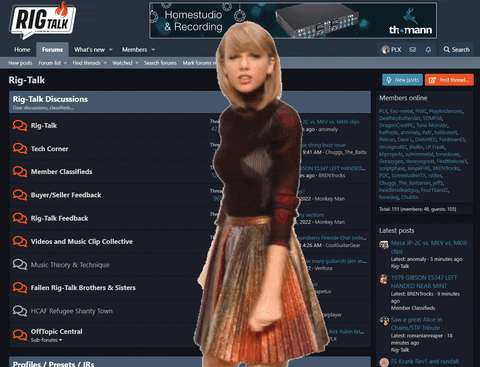
Task: Expand OffTopic Central Sub-forums dropdown
Action: [x=46, y=340]
